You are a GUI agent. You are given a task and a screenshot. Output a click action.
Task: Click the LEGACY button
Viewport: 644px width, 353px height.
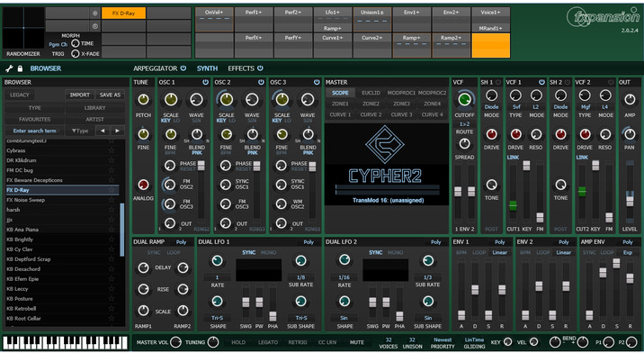[19, 95]
